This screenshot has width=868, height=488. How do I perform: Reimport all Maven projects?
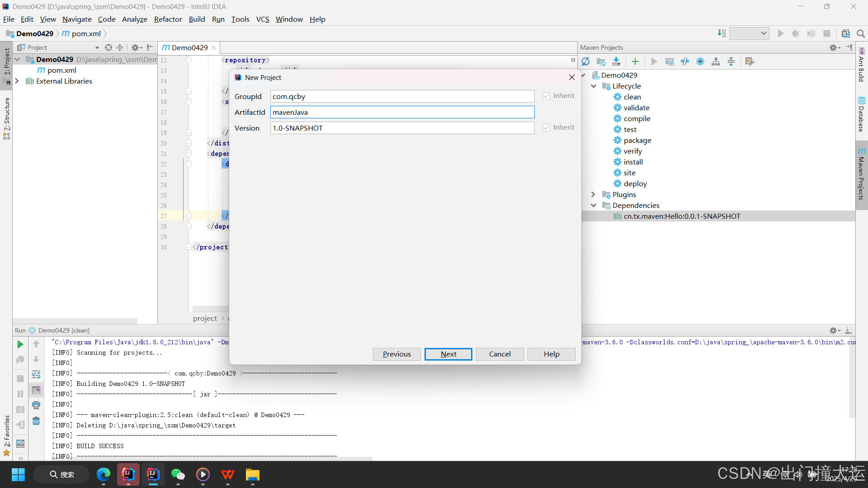point(585,61)
